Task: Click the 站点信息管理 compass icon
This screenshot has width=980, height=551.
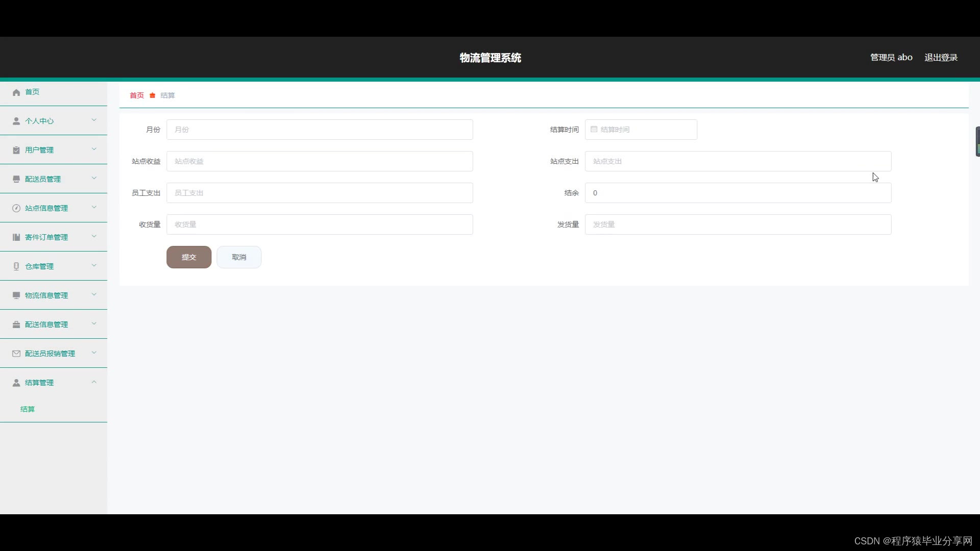Action: pyautogui.click(x=16, y=208)
